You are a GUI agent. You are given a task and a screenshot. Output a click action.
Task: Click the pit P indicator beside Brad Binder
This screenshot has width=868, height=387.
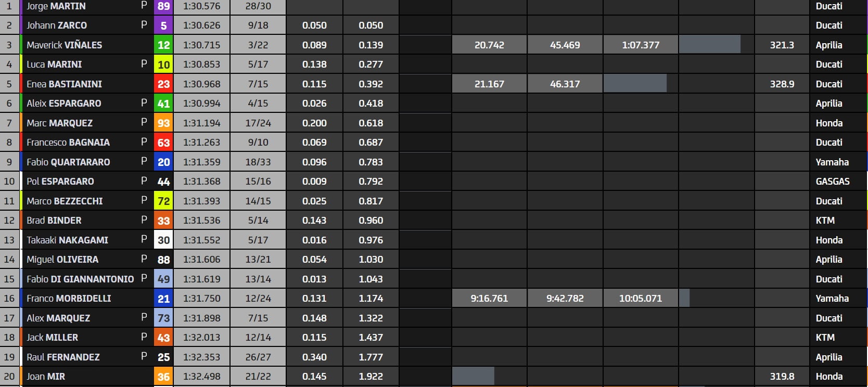pos(144,220)
